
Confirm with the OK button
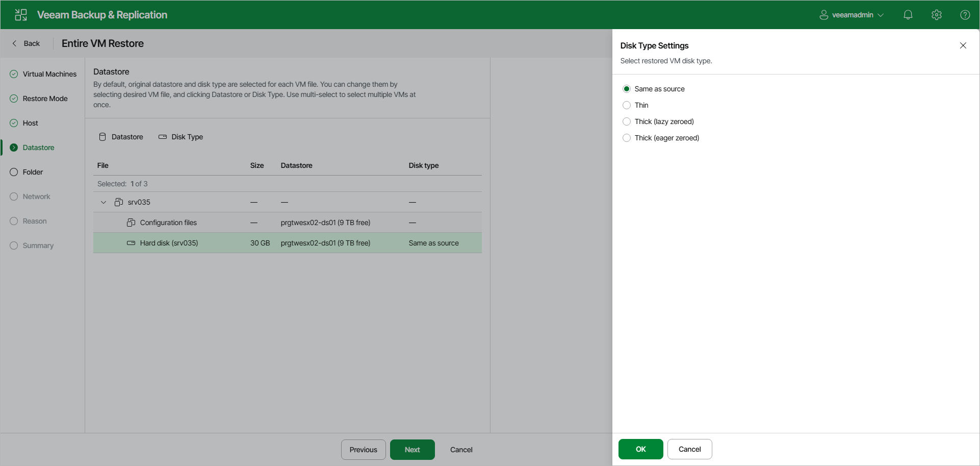pyautogui.click(x=640, y=449)
